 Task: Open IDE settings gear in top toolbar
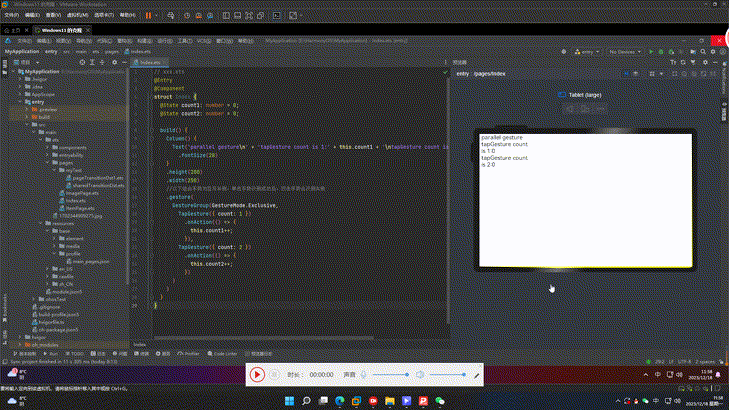pyautogui.click(x=713, y=52)
